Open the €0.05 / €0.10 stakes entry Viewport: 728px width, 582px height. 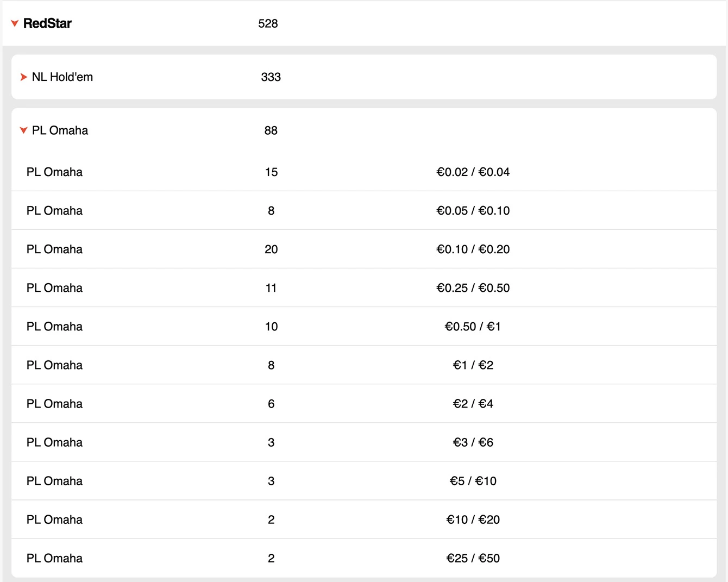tap(473, 211)
